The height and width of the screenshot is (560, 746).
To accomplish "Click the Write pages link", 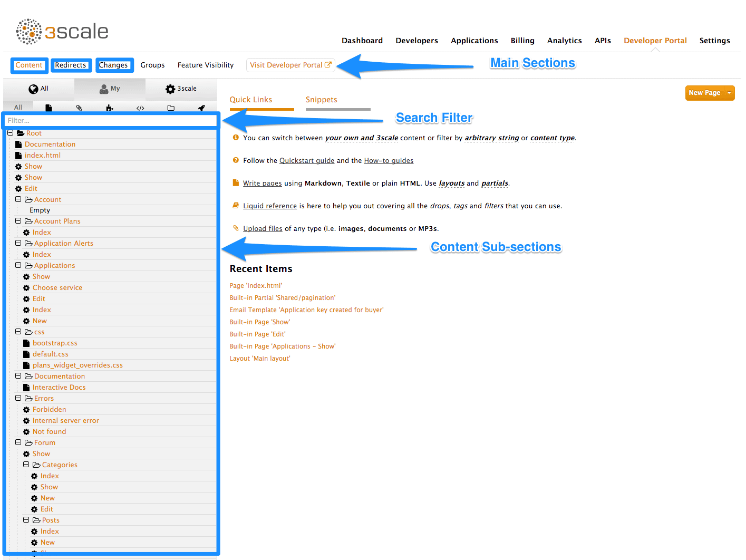I will tap(263, 184).
